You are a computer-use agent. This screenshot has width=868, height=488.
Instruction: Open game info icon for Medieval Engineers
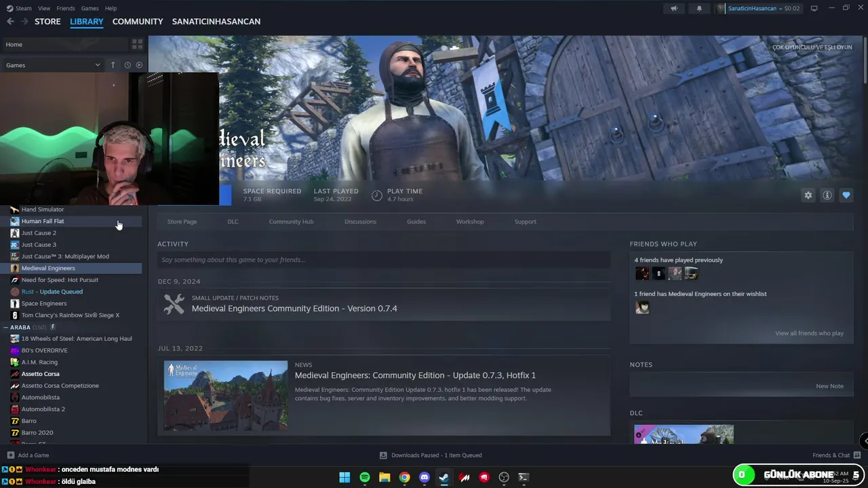(x=827, y=195)
